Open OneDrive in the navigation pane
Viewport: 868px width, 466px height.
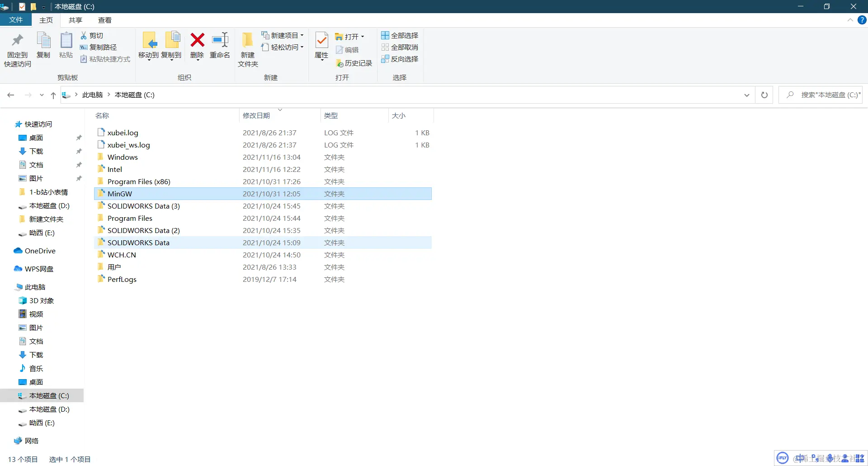point(35,251)
